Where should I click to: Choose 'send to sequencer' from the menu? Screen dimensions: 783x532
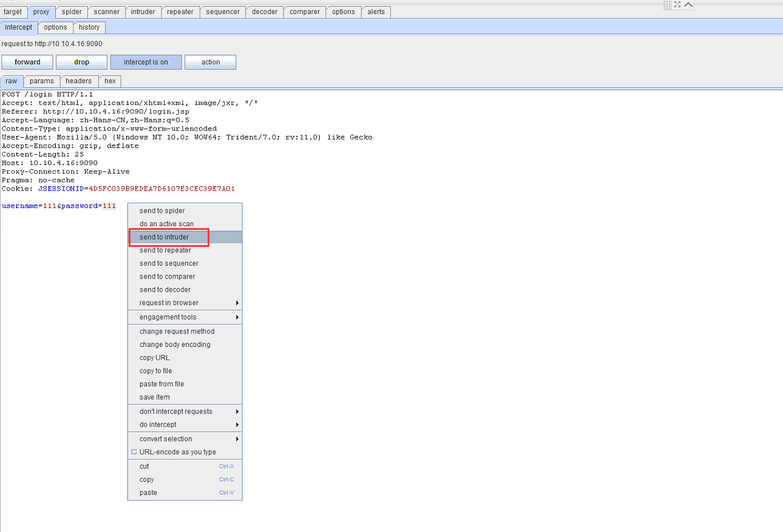click(x=185, y=263)
